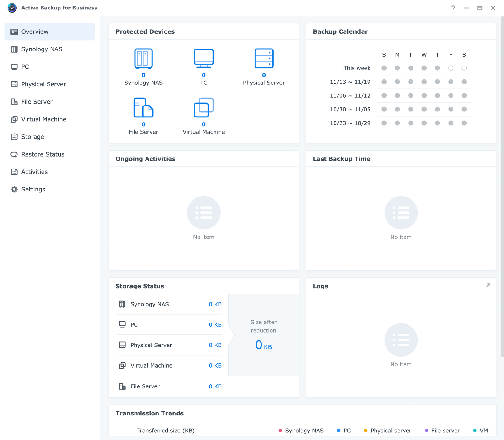504x440 pixels.
Task: Select Monday dot in 10/30 ~ 11/05 row
Action: pos(397,110)
